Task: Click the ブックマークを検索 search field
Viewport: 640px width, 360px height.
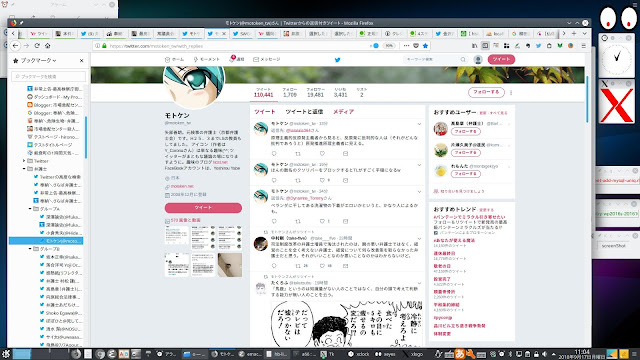Action: (49, 76)
